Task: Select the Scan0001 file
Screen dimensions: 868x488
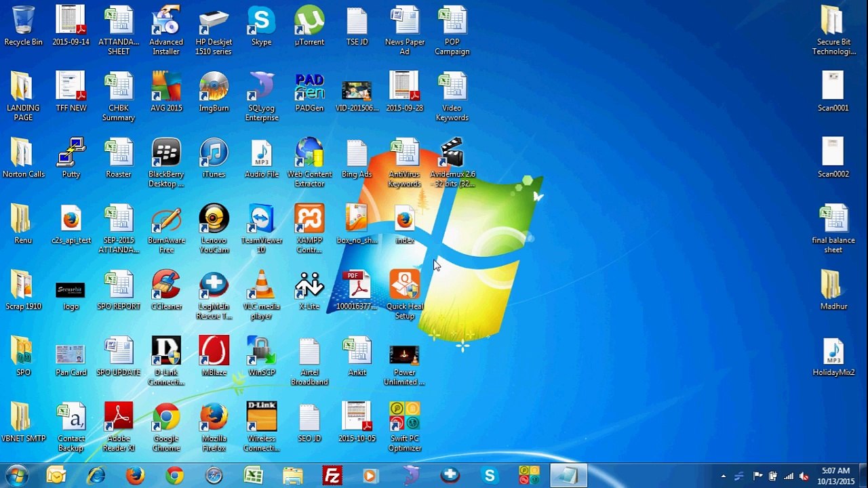Action: [x=833, y=91]
